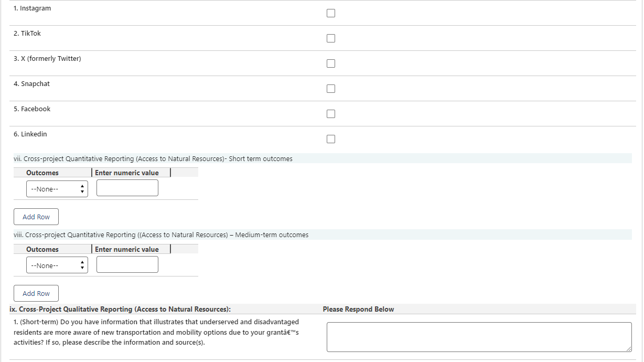The height and width of the screenshot is (362, 644).
Task: Focus Medium-term numeric value input
Action: (x=127, y=264)
